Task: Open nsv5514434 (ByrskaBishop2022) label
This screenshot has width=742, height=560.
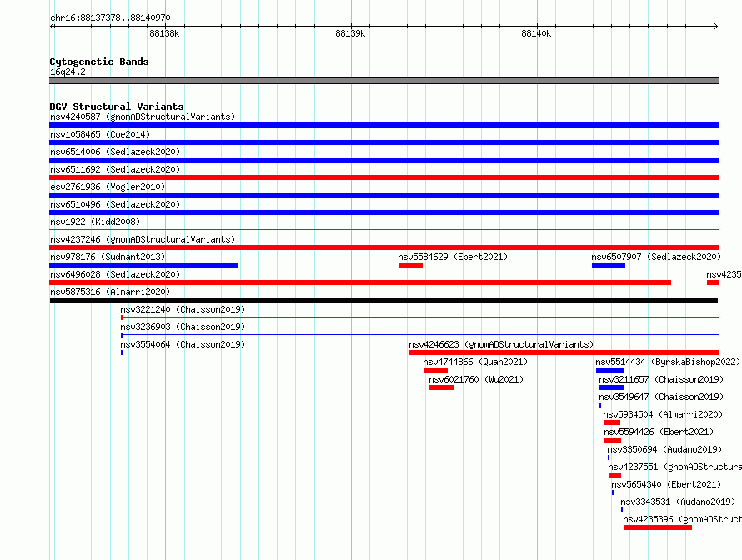Action: 668,362
